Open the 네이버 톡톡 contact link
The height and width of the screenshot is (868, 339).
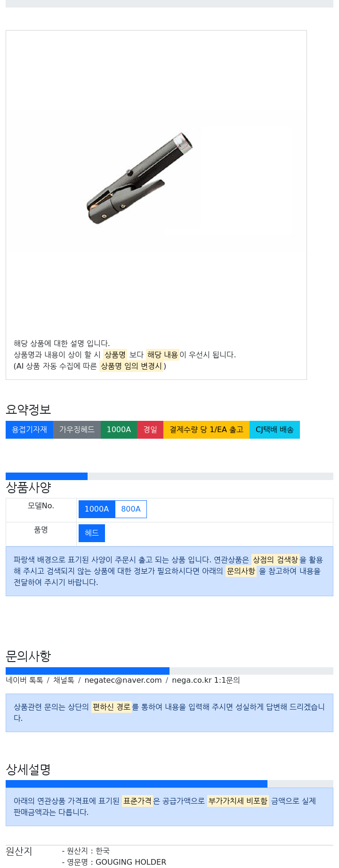pyautogui.click(x=24, y=680)
